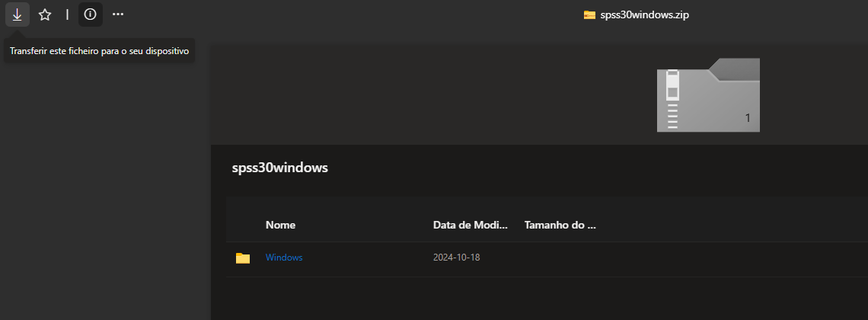Click the 2024-10-18 date cell
Screen dimensions: 868x320
pyautogui.click(x=457, y=258)
